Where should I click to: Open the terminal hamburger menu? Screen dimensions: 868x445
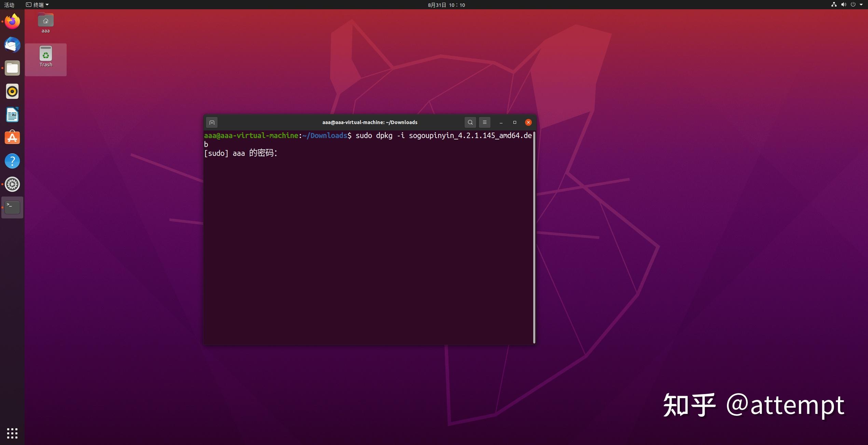[484, 122]
